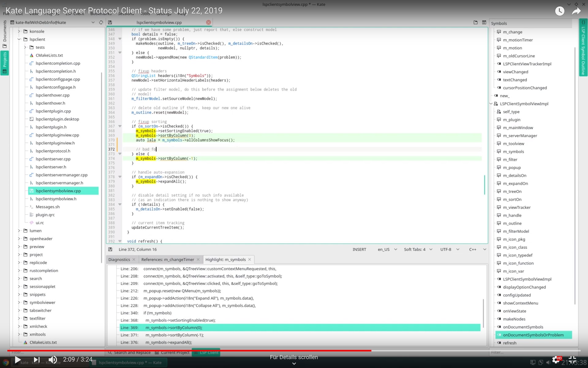Open the project selector dropdown
The image size is (588, 368).
pyautogui.click(x=93, y=22)
